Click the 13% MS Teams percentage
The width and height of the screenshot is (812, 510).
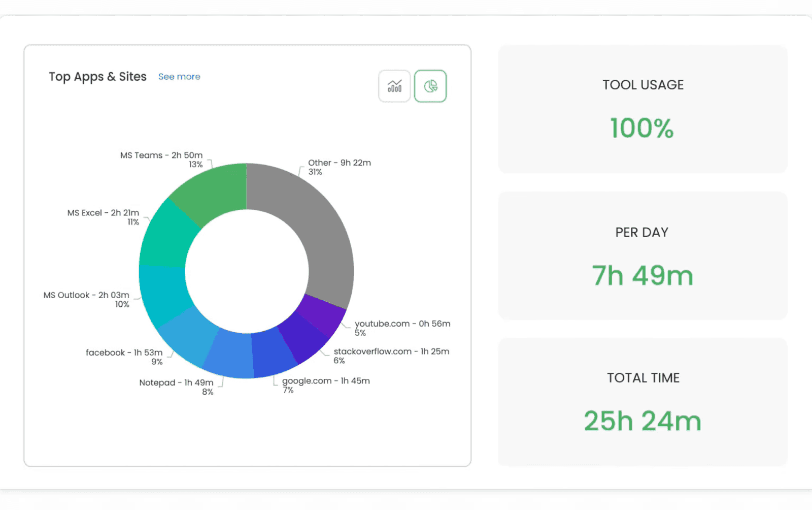click(196, 165)
